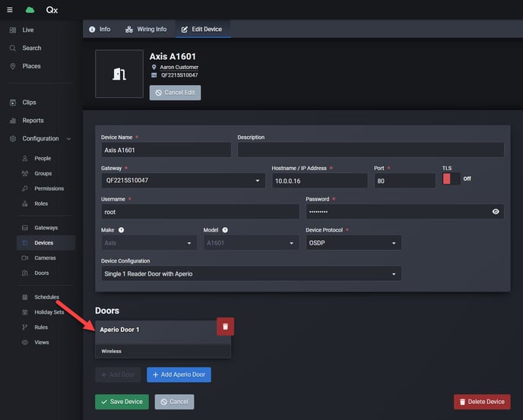
Task: Click into the Description field
Action: coord(370,150)
